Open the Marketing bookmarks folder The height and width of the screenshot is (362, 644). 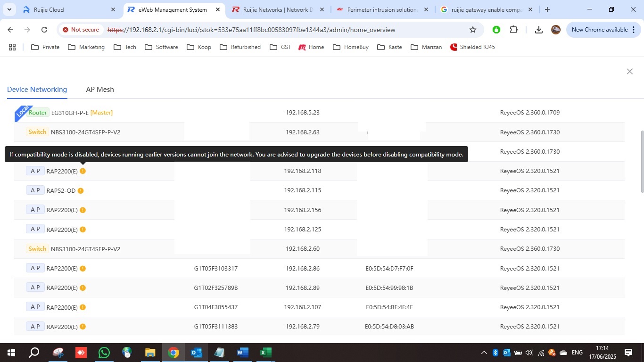pos(86,47)
